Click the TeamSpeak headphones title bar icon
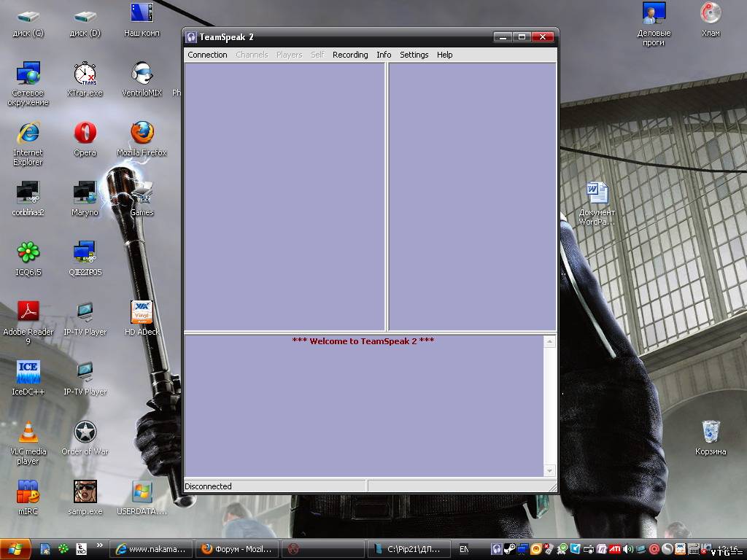 [191, 37]
